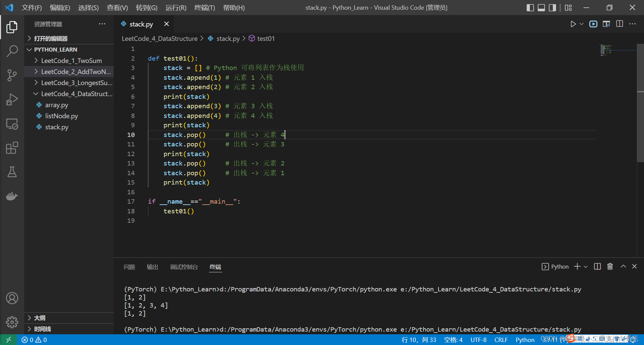Collapse the PYTHON_LEARN folder section
The width and height of the screenshot is (644, 345).
click(x=69, y=50)
